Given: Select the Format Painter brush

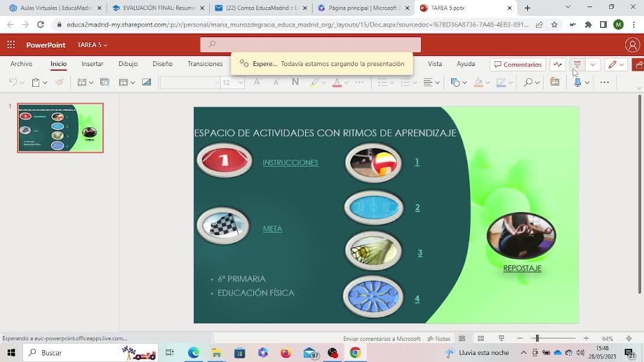Looking at the screenshot, I should [60, 83].
